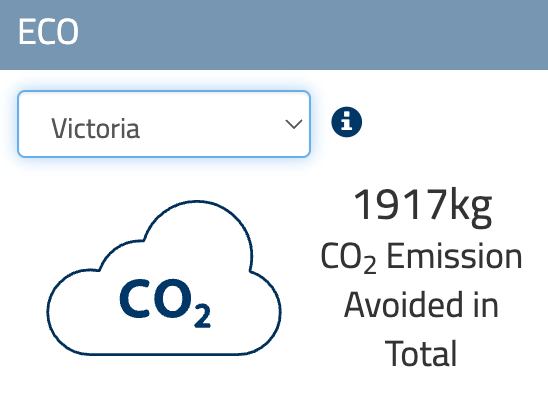Click the CO2 Emission label text
The height and width of the screenshot is (400, 548).
point(421,257)
